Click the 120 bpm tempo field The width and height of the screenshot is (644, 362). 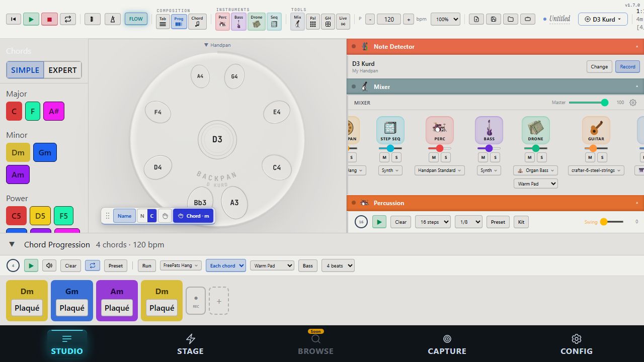point(389,19)
